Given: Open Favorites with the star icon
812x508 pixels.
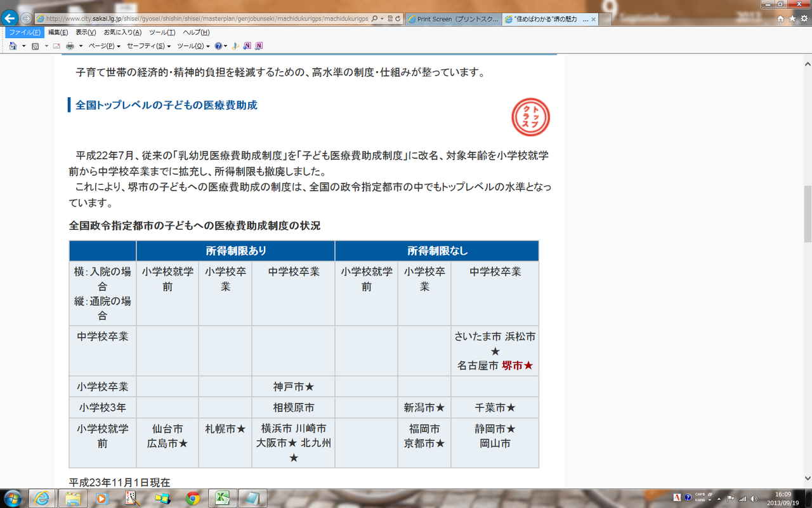Looking at the screenshot, I should coord(792,19).
